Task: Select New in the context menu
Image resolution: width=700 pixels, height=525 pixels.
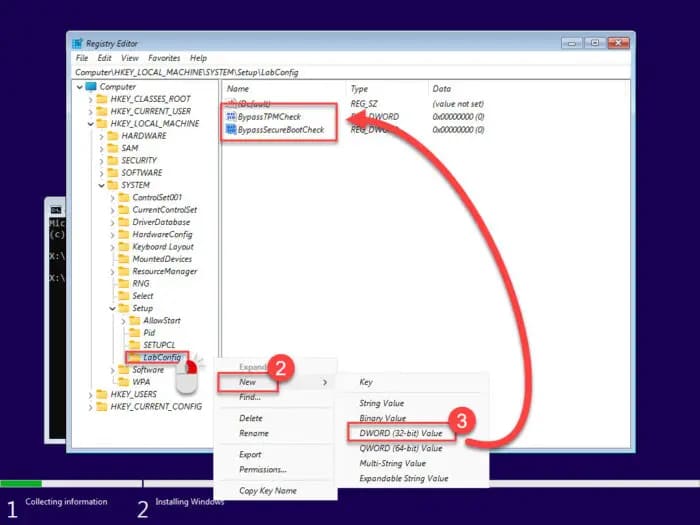Action: [x=252, y=382]
